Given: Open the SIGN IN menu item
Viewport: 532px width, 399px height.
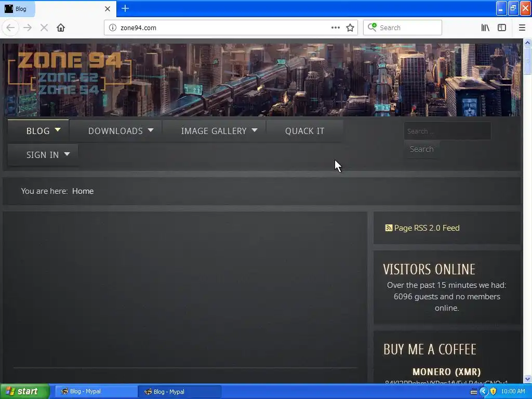Looking at the screenshot, I should pos(43,155).
